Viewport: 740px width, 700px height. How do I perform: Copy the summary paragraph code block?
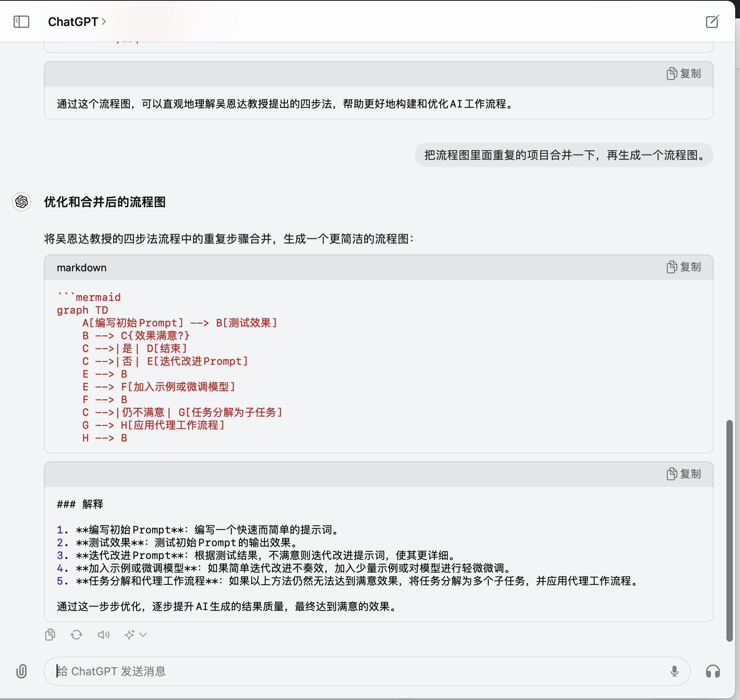pos(684,74)
